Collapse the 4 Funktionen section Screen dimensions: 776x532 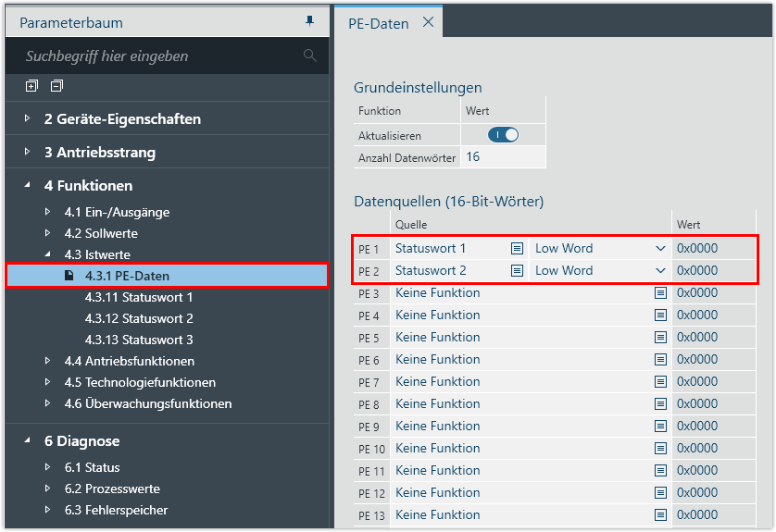(28, 185)
